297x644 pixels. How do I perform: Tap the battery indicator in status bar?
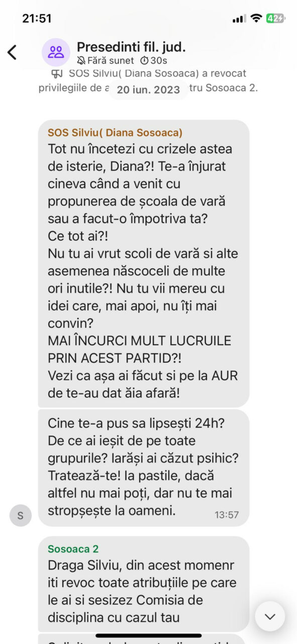tap(275, 19)
